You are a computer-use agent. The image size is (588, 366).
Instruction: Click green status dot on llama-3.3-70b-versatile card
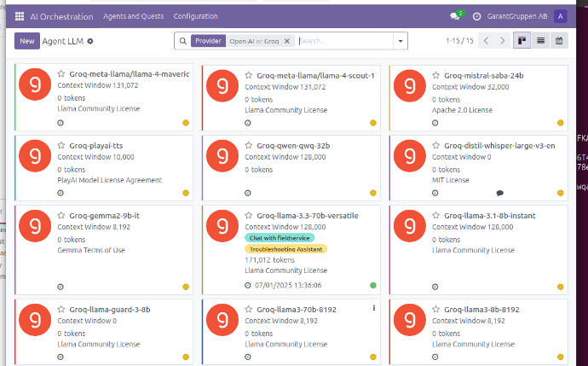372,285
